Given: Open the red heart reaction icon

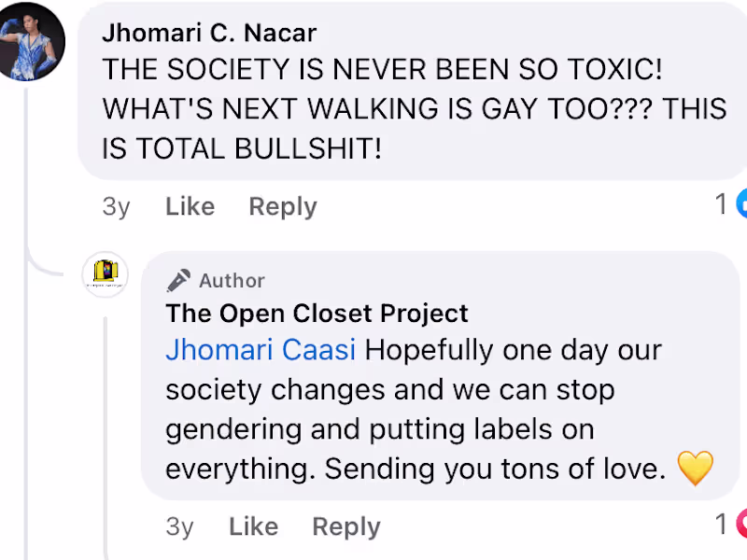Looking at the screenshot, I should click(741, 525).
